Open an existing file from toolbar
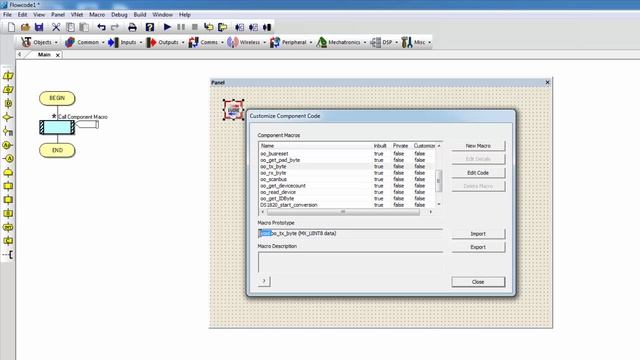The width and height of the screenshot is (640, 360). (x=25, y=27)
